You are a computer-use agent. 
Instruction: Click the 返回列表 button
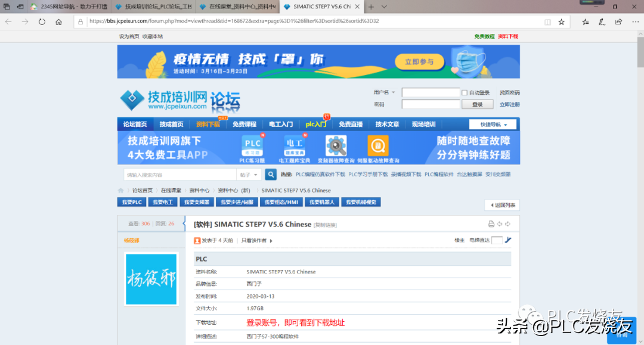501,205
